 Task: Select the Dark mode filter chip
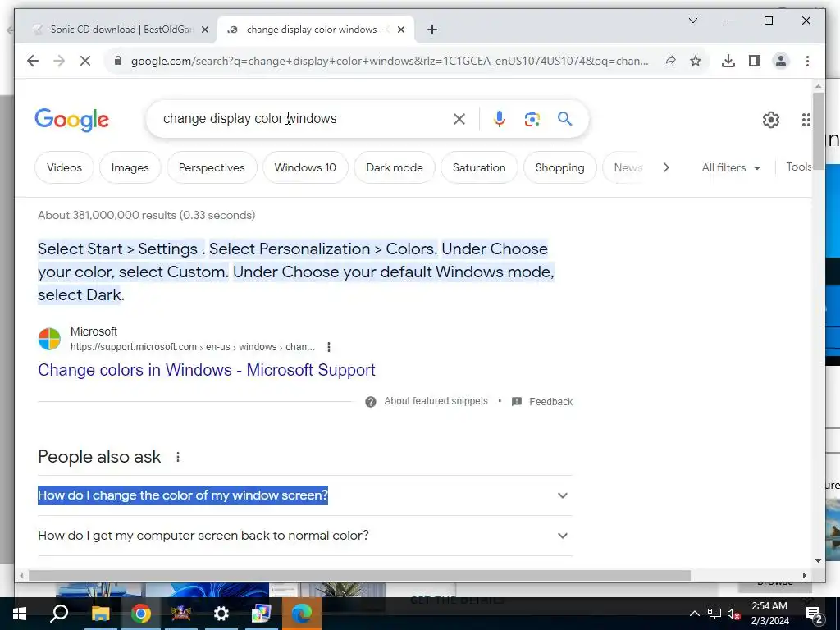pos(395,167)
